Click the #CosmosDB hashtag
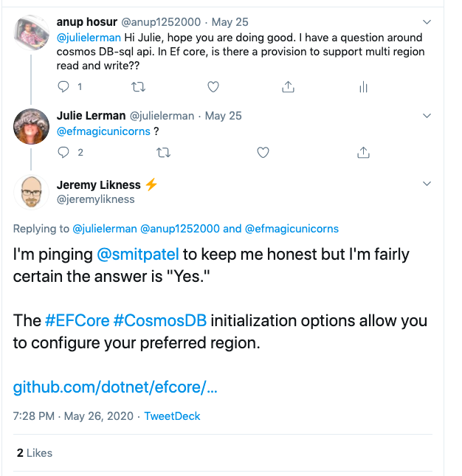 pyautogui.click(x=161, y=322)
